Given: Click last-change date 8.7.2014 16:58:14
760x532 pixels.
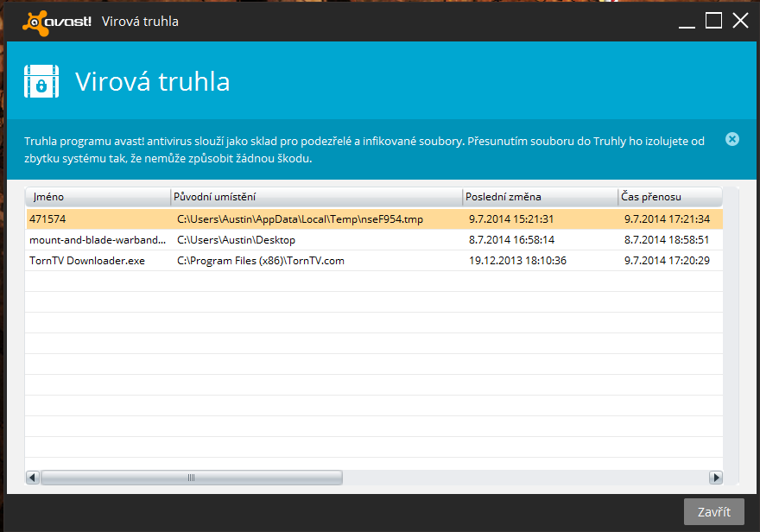Looking at the screenshot, I should 511,240.
